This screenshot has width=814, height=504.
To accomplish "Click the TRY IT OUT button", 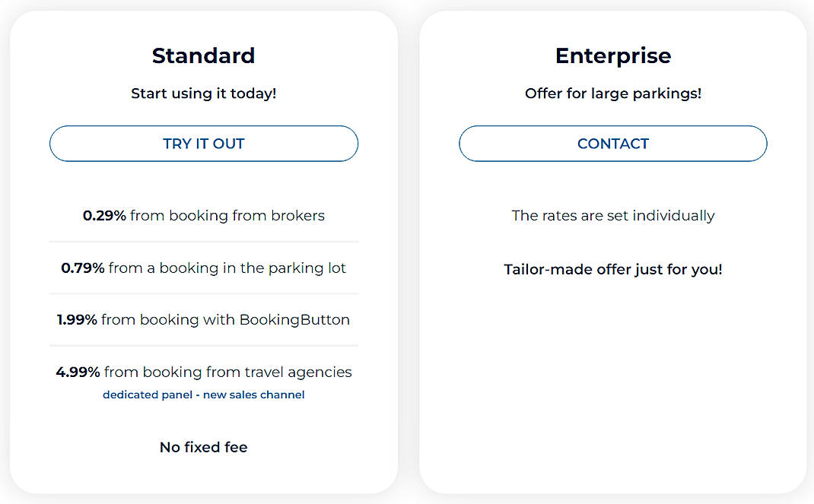I will [x=203, y=144].
